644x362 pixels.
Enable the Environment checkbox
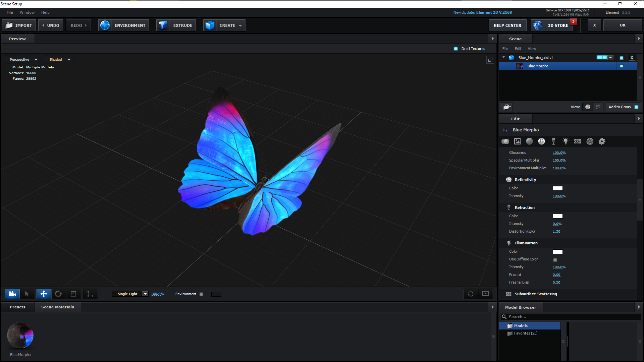click(x=201, y=294)
